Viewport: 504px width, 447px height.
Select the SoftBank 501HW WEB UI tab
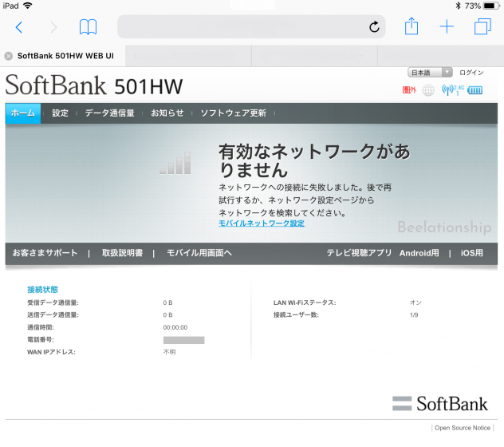point(63,56)
